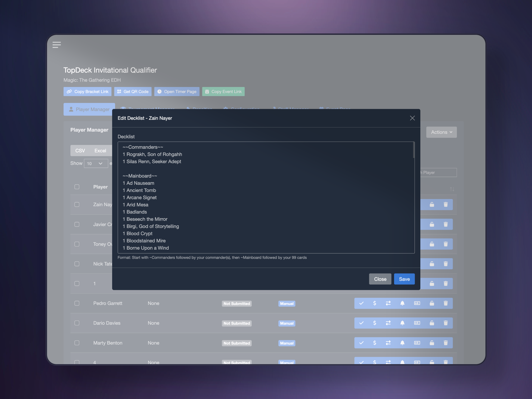The width and height of the screenshot is (532, 399).
Task: Click the swap arrows icon for Dario Davies
Action: (388, 323)
